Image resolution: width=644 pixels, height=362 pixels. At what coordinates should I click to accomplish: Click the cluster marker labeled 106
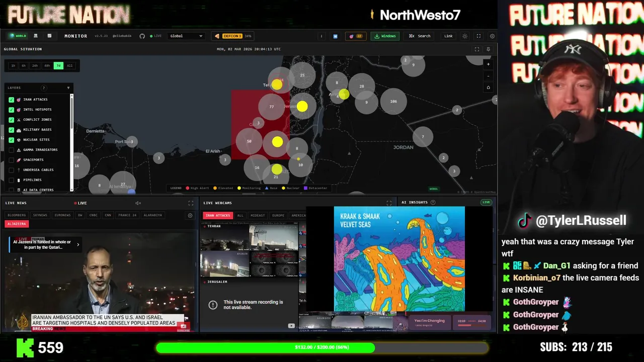point(393,102)
